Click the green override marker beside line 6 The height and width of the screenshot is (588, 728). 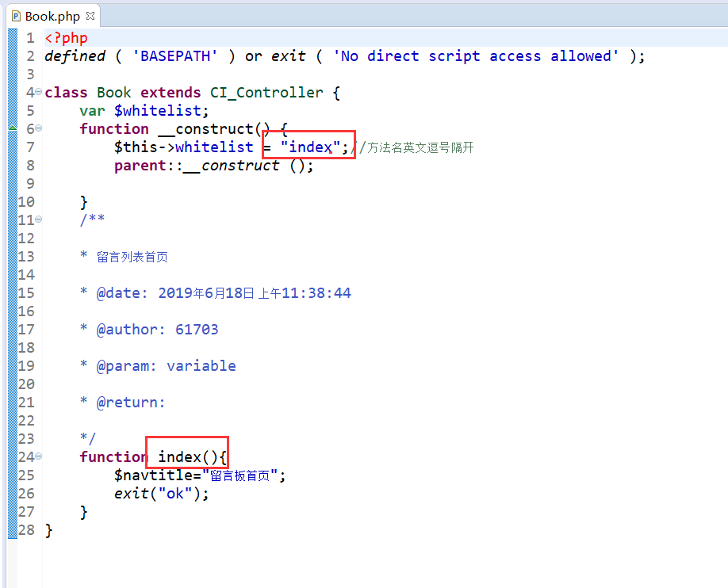(12, 128)
